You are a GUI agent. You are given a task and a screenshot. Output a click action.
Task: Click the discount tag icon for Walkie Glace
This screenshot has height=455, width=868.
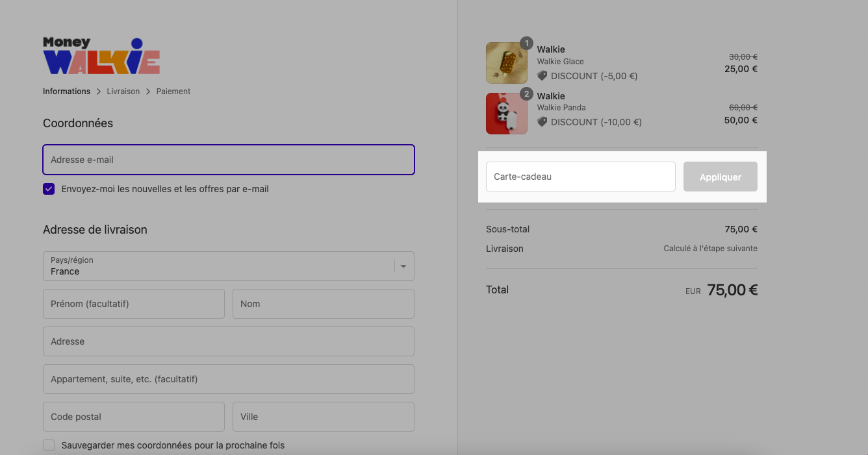pyautogui.click(x=542, y=76)
